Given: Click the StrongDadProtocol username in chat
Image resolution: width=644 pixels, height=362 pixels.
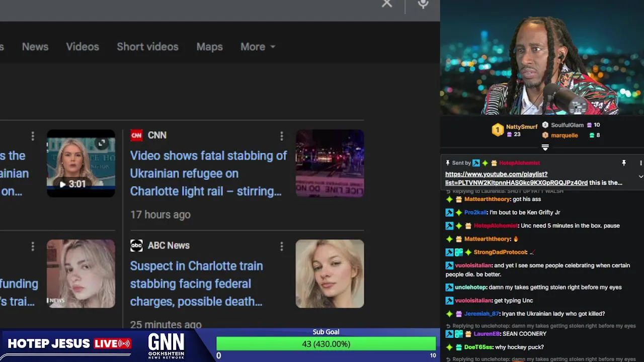Looking at the screenshot, I should pyautogui.click(x=500, y=252).
